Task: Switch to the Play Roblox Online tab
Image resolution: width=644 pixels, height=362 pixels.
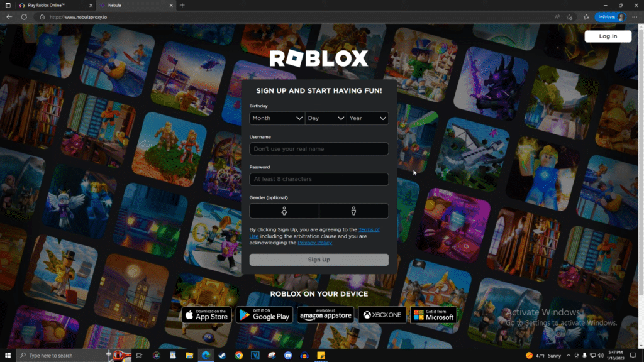Action: 47,5
